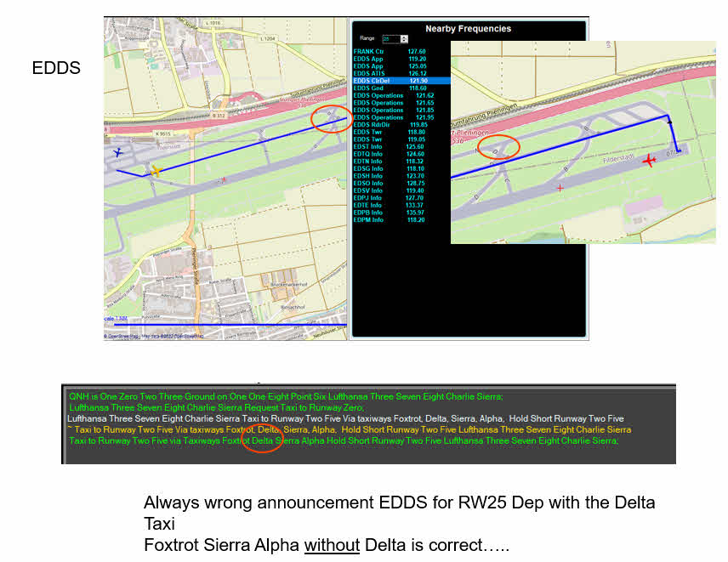Click the Nearby Frequencies panel title
The image size is (728, 562).
click(468, 29)
